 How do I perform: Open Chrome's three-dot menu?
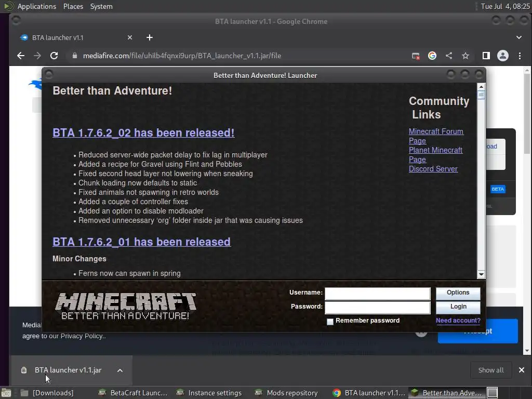520,56
